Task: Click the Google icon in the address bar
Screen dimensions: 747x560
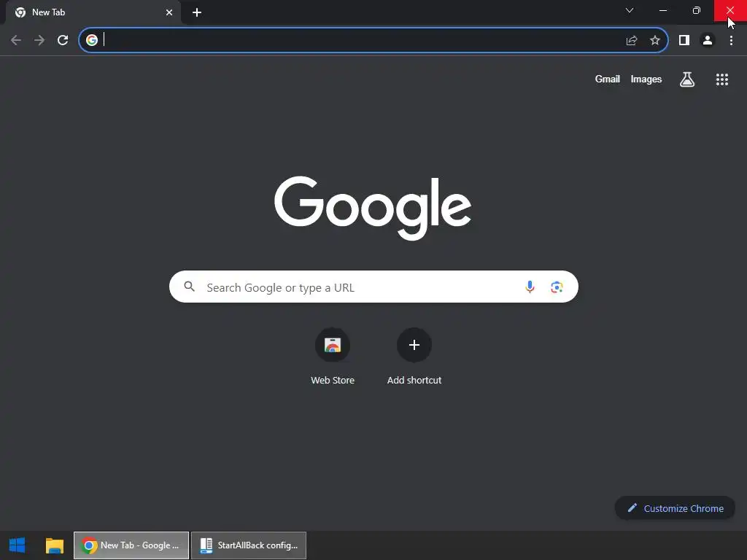Action: point(92,40)
